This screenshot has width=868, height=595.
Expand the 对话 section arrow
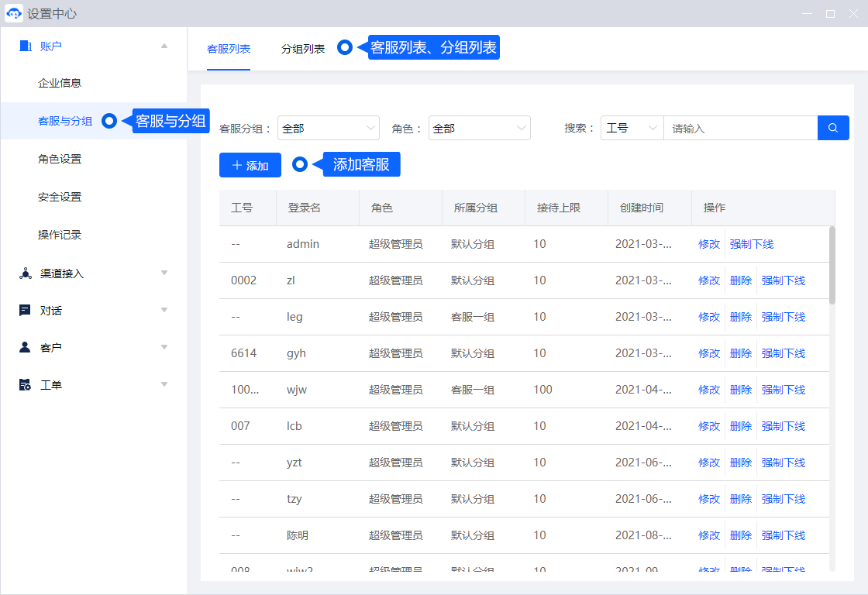(x=164, y=310)
